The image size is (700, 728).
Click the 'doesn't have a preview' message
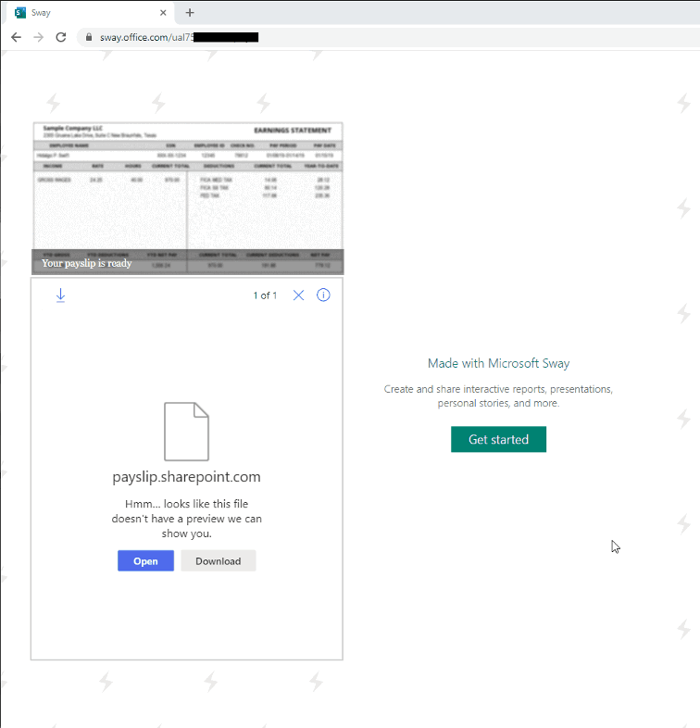point(187,519)
